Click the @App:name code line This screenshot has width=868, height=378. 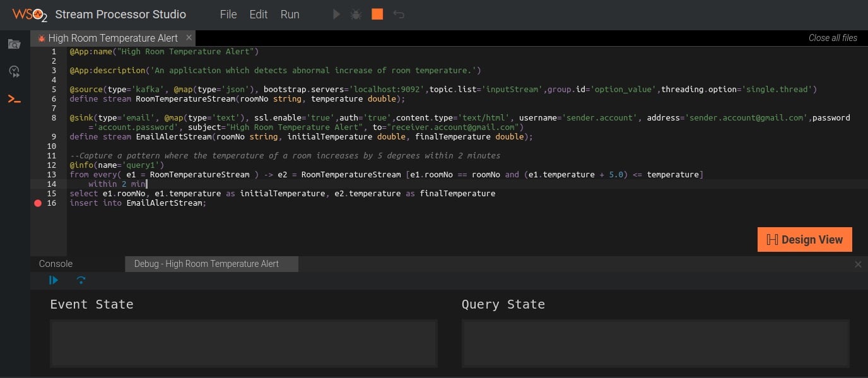164,52
